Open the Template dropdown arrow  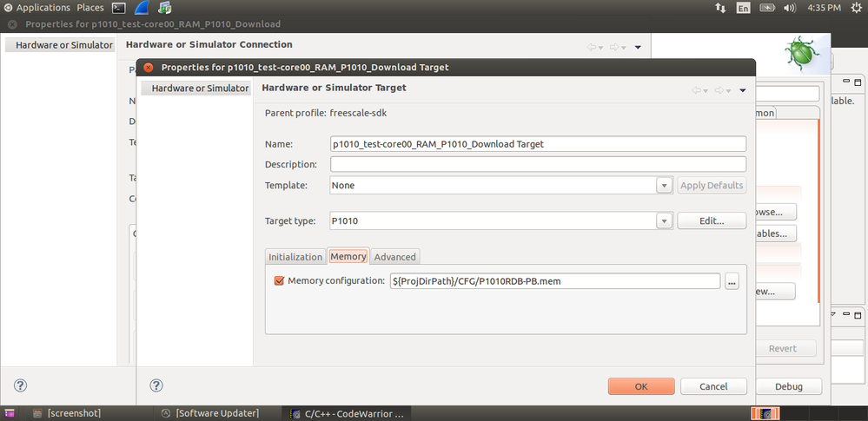pos(664,186)
